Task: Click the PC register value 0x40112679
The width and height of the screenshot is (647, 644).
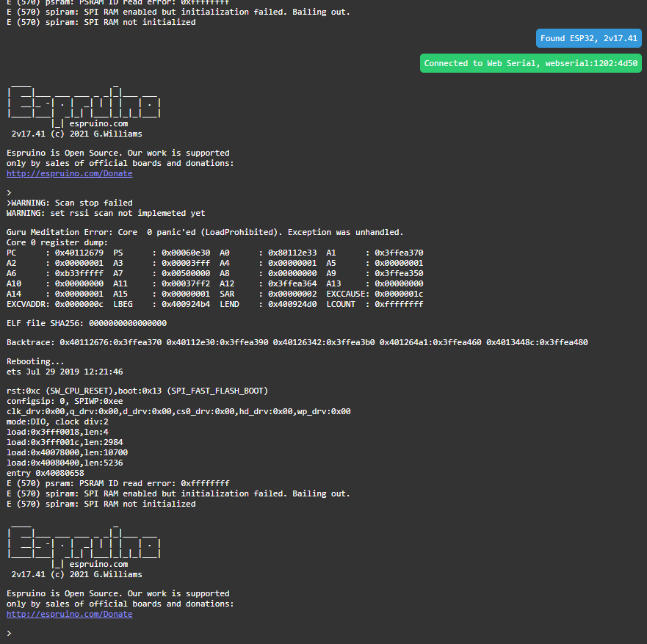Action: coord(79,253)
